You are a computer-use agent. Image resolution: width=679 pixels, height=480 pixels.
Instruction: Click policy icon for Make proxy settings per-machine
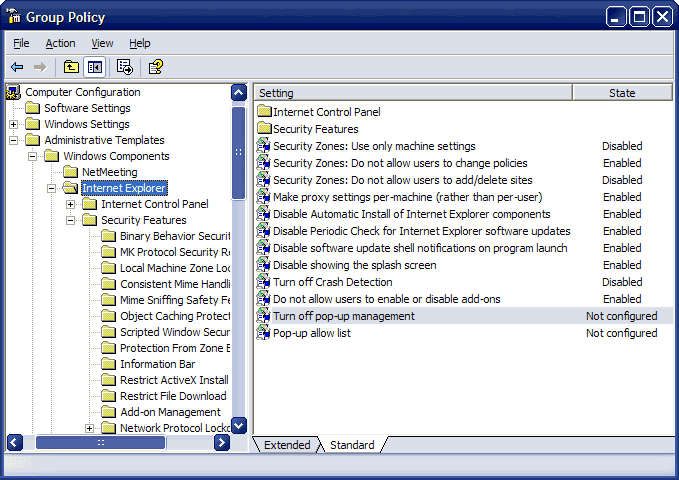click(x=263, y=197)
